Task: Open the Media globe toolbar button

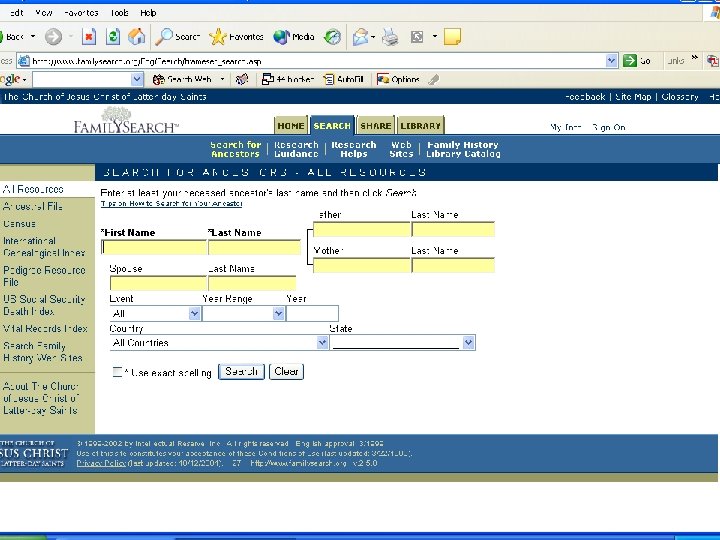Action: [x=294, y=37]
